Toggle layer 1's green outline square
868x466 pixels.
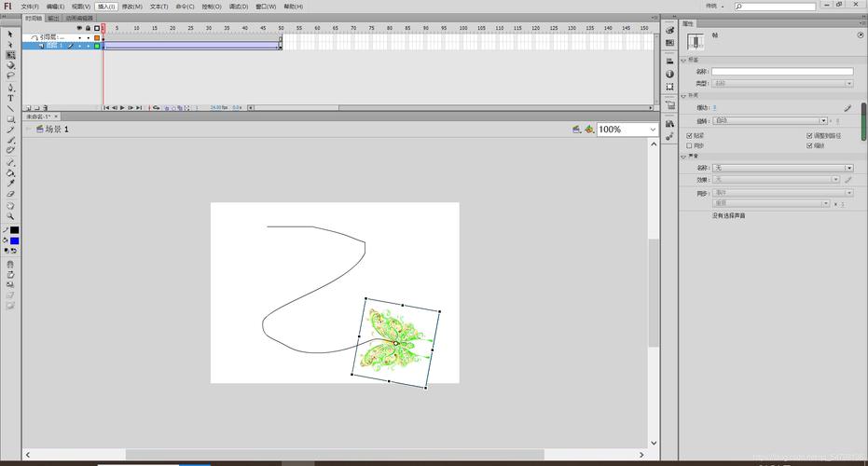point(97,46)
